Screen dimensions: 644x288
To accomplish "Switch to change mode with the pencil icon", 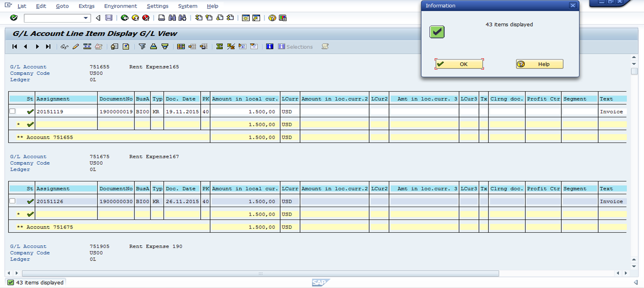I will tap(75, 46).
